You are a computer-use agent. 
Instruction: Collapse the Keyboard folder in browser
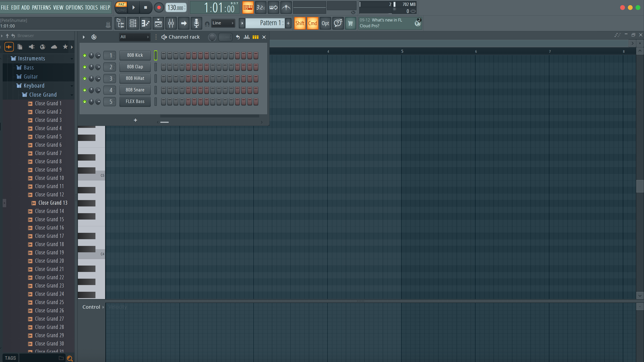[33, 85]
